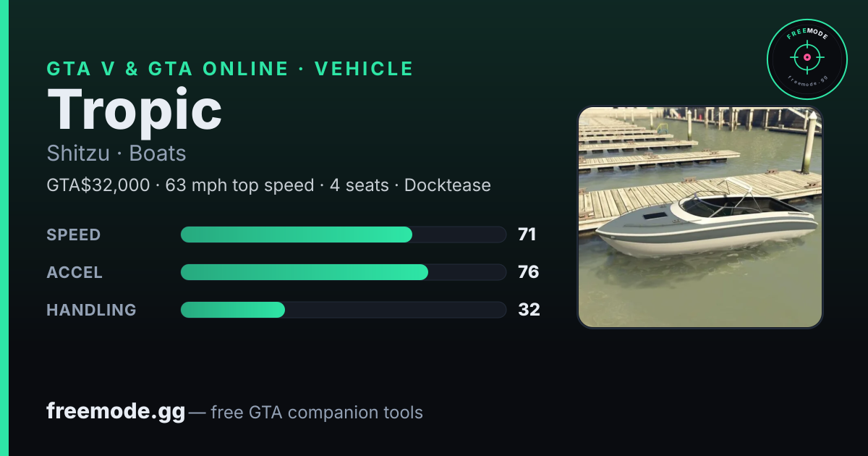Open the Tropic boat thumbnail image
Image resolution: width=868 pixels, height=456 pixels.
pos(700,217)
